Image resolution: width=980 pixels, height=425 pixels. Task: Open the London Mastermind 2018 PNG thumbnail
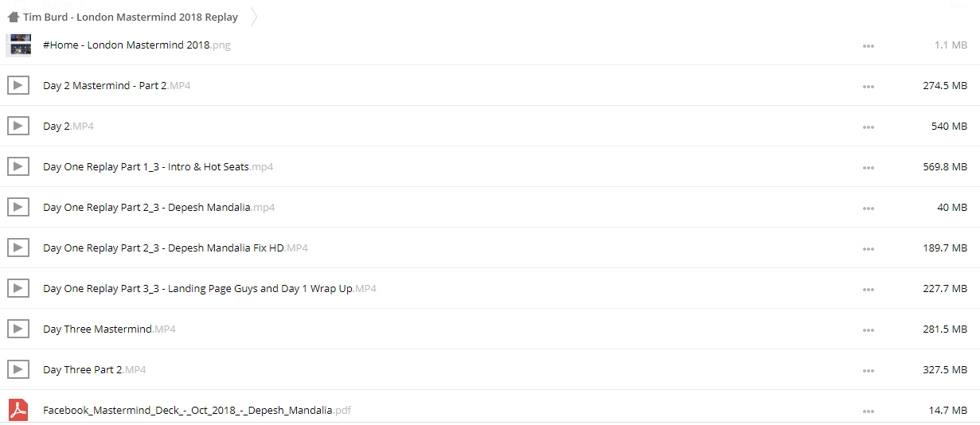[18, 45]
